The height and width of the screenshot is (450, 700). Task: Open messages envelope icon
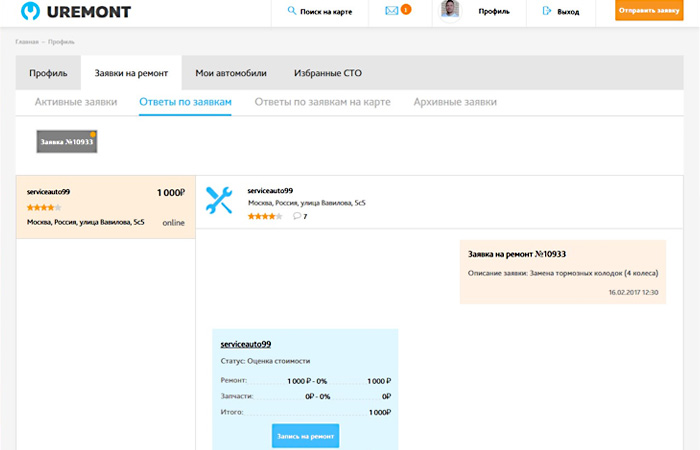pos(391,11)
